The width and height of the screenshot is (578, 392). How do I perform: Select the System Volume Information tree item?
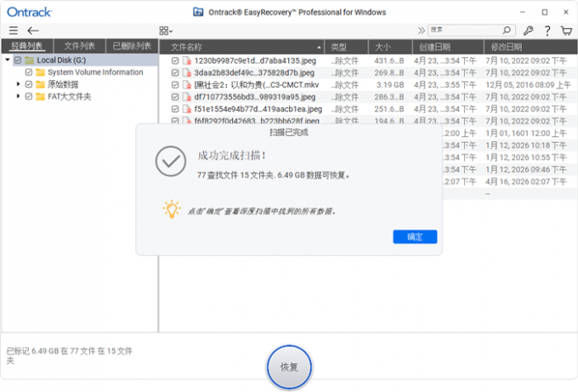click(x=95, y=72)
